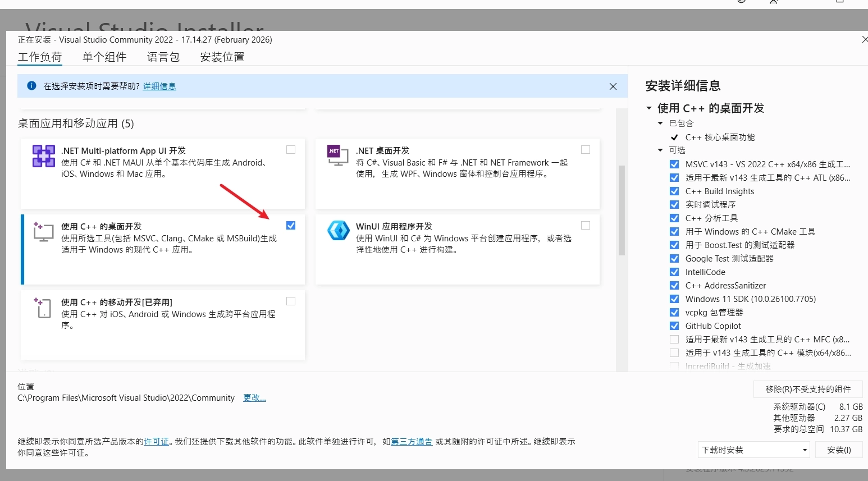Open the 详细信息 help link

pyautogui.click(x=159, y=86)
